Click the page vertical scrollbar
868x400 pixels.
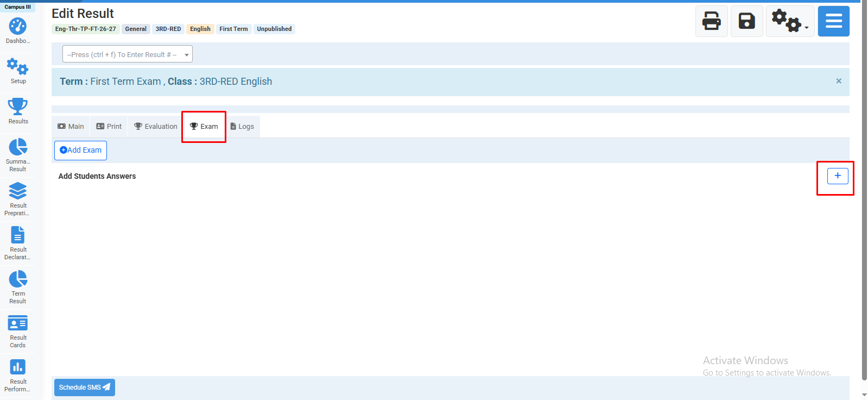[864, 190]
